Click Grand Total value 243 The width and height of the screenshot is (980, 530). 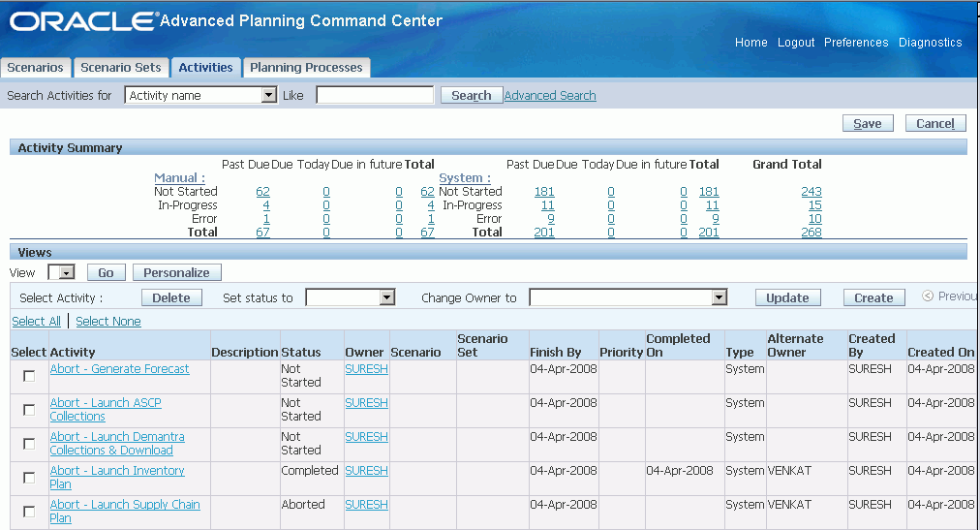(812, 192)
